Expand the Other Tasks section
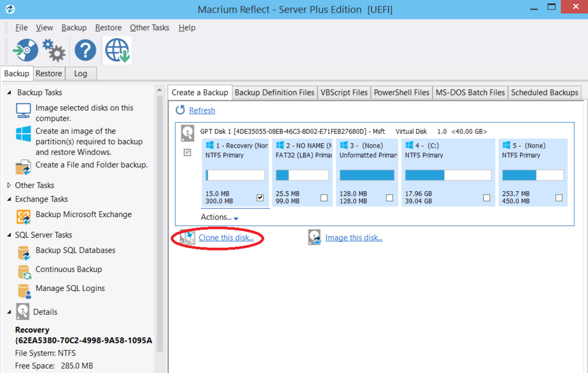This screenshot has height=373, width=588. point(9,185)
